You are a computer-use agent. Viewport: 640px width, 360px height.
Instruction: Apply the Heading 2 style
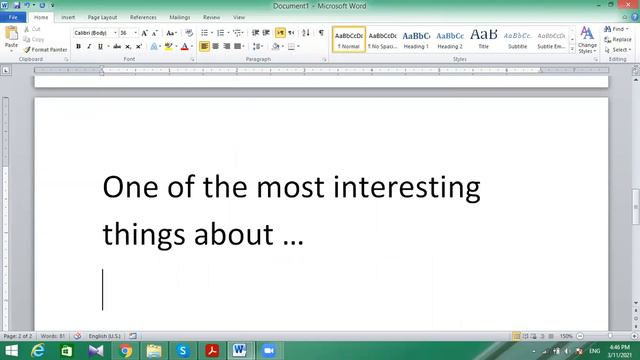click(x=450, y=40)
